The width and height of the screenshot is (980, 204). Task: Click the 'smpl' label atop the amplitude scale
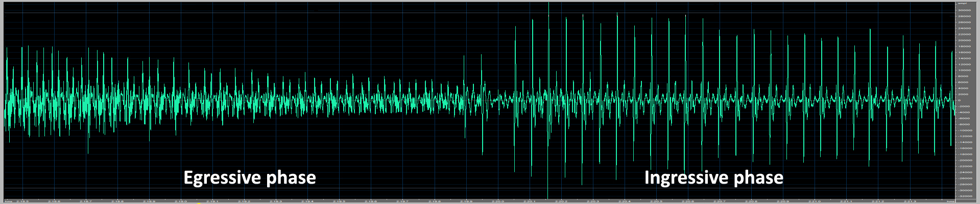point(963,4)
